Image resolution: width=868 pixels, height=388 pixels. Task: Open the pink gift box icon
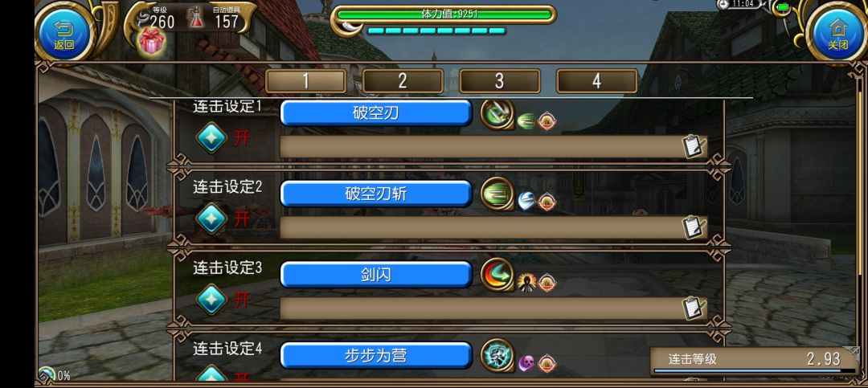click(150, 42)
